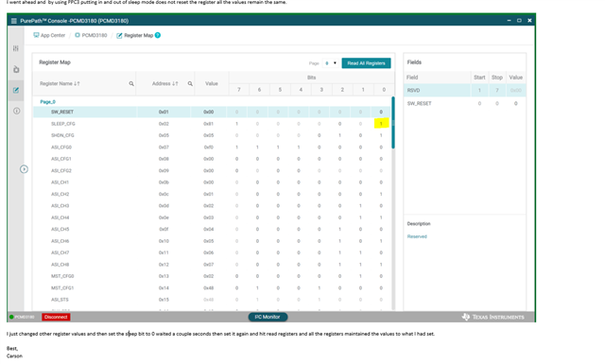Select the ASI_CFG2 register row
This screenshot has width=605, height=364.
pyautogui.click(x=212, y=170)
